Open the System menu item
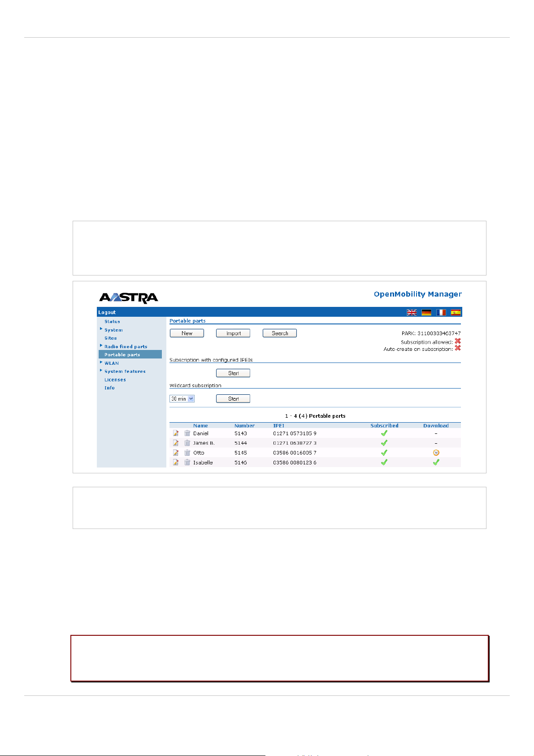 (113, 330)
